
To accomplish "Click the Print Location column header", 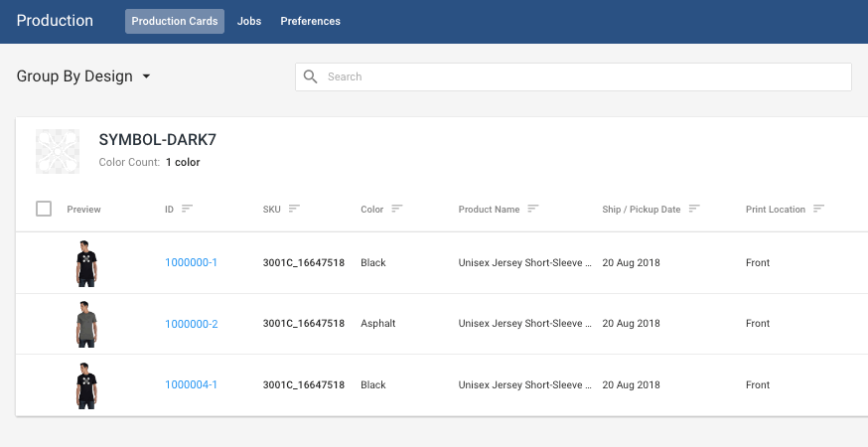I will (776, 210).
